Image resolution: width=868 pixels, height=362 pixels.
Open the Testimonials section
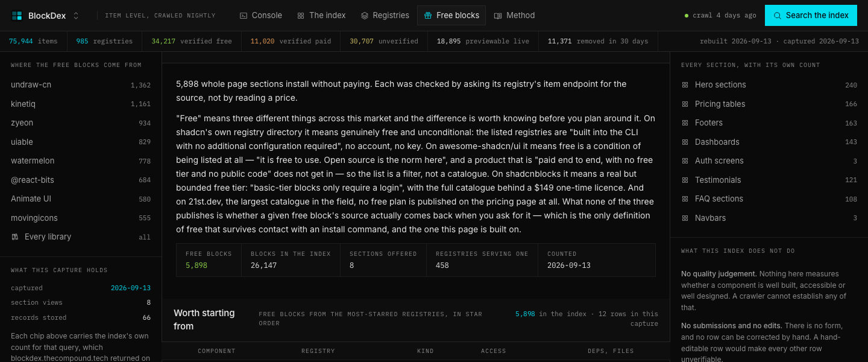point(769,180)
